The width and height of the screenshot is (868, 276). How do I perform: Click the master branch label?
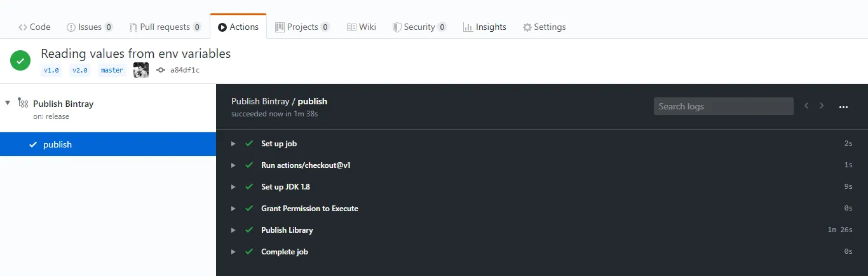pos(112,71)
